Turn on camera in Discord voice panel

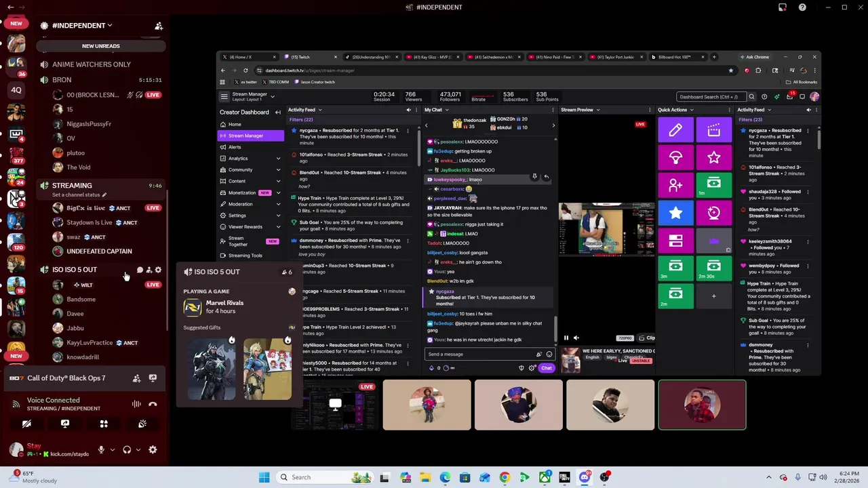tap(26, 424)
